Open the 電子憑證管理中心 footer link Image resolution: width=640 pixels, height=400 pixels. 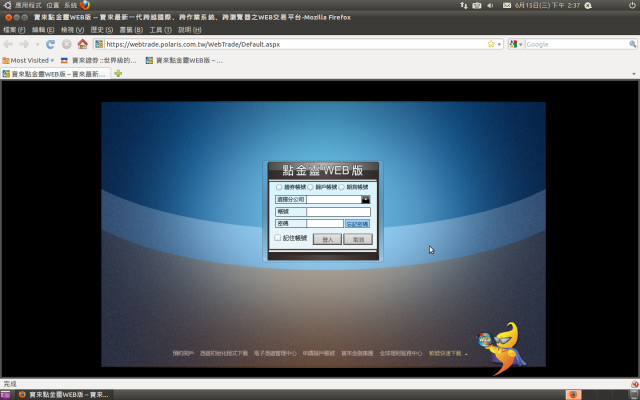(x=275, y=353)
